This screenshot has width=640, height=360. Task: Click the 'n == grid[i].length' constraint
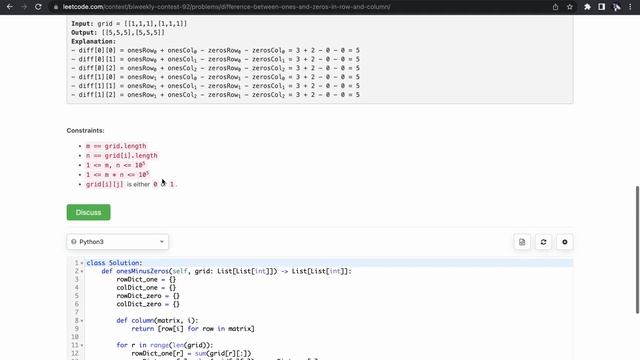(122, 156)
